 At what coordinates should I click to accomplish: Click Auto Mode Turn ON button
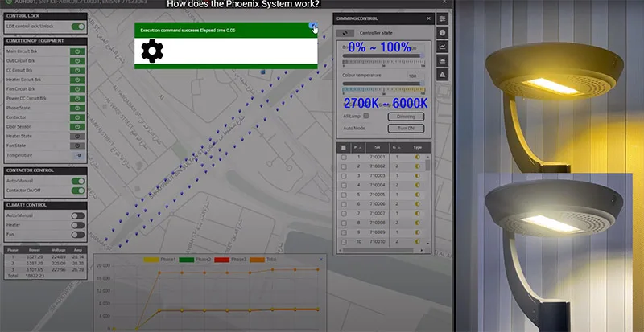pos(406,129)
